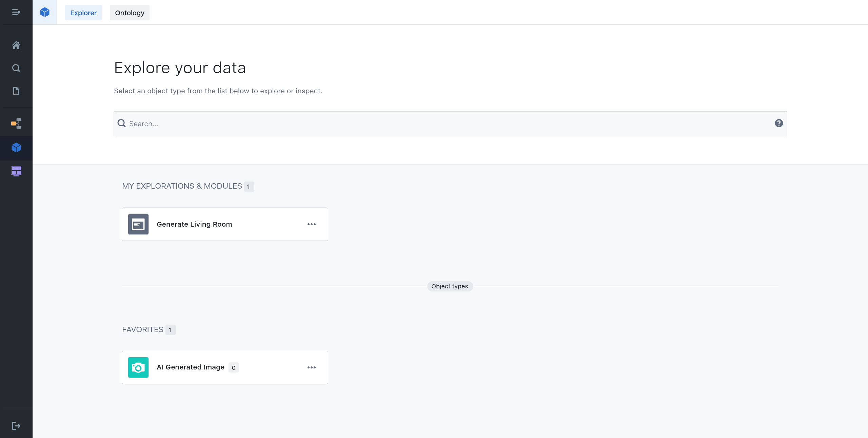
Task: Open the Files document sidebar icon
Action: point(16,91)
